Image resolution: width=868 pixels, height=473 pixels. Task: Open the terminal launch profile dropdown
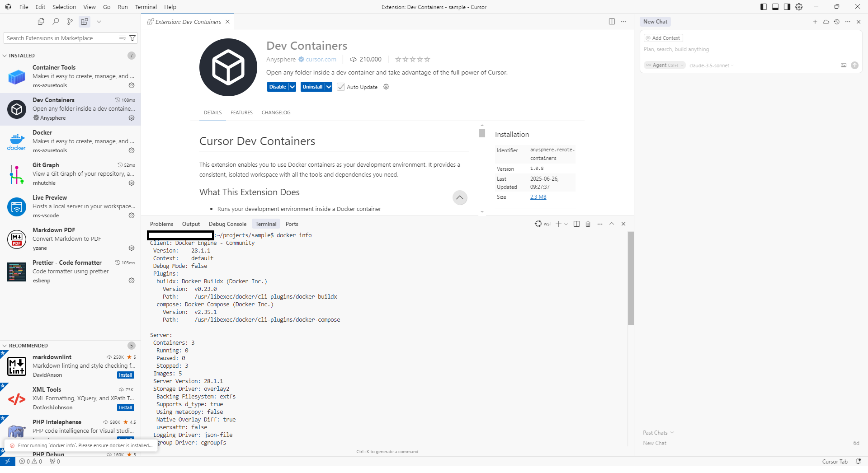click(566, 224)
